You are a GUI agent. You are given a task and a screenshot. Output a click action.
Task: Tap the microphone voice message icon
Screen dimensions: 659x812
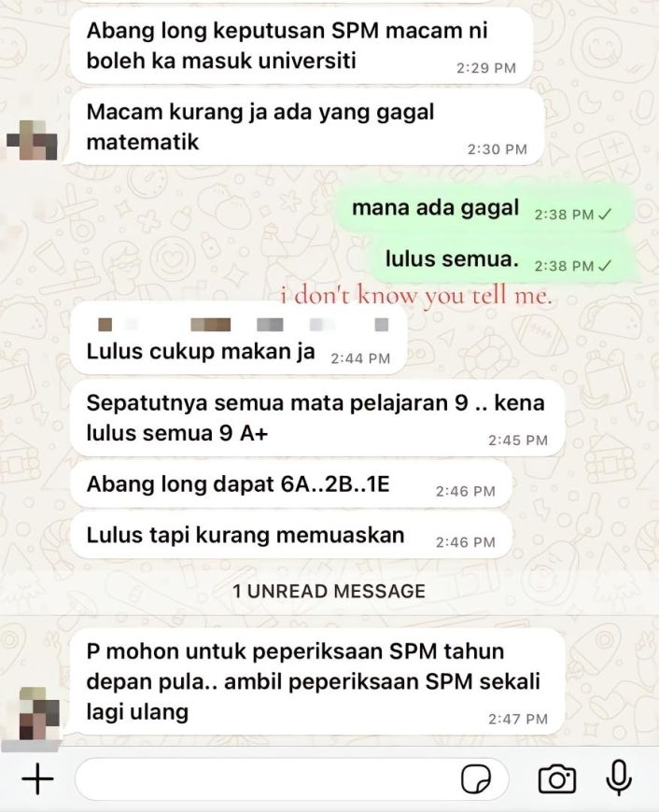pos(619,778)
